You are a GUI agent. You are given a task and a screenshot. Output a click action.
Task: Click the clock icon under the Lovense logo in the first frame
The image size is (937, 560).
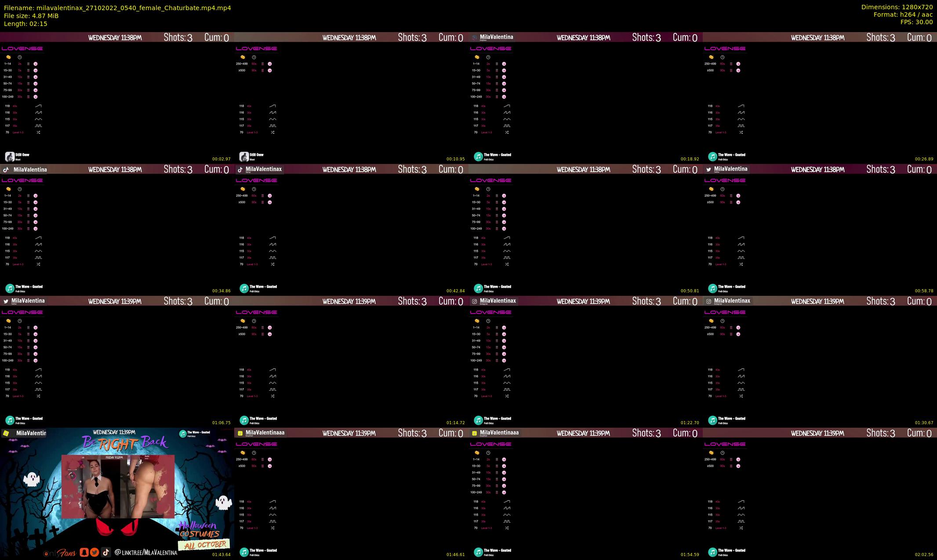(20, 57)
